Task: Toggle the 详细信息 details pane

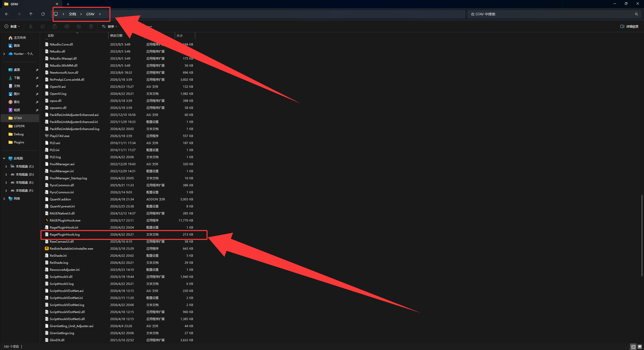Action: click(x=629, y=26)
